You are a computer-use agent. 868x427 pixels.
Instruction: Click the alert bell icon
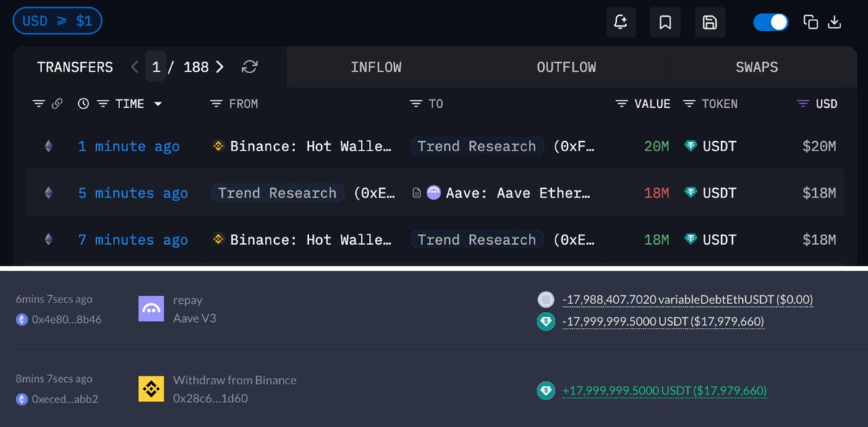pos(621,22)
